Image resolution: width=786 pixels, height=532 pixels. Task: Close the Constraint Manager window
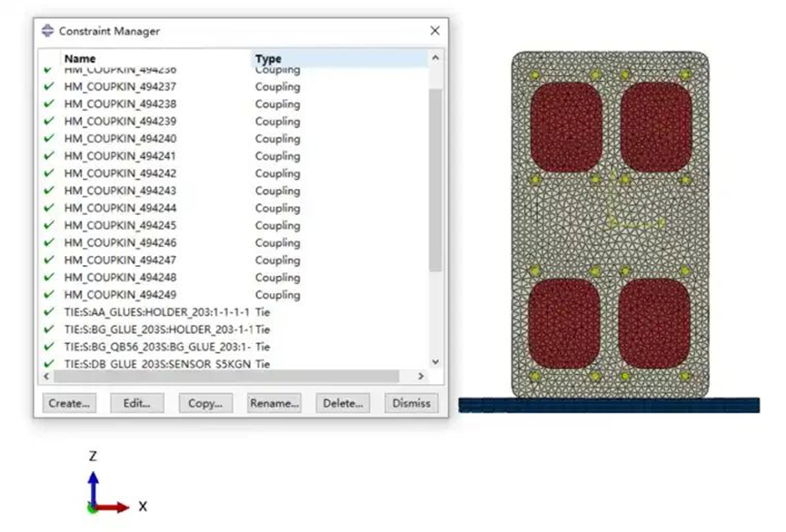point(434,31)
